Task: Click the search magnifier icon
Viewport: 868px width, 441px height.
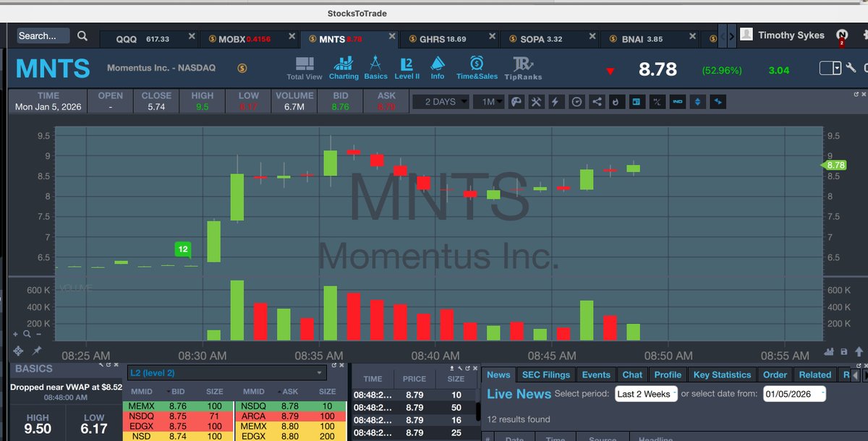Action: (82, 35)
